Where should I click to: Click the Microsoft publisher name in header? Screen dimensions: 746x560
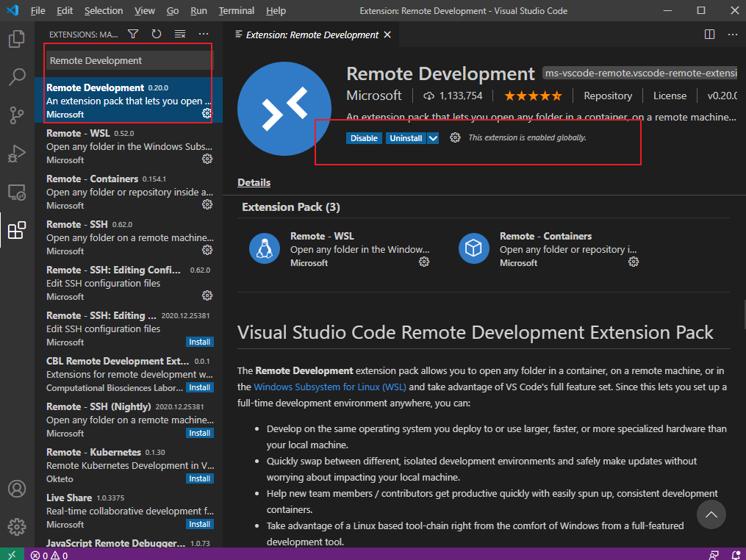374,95
